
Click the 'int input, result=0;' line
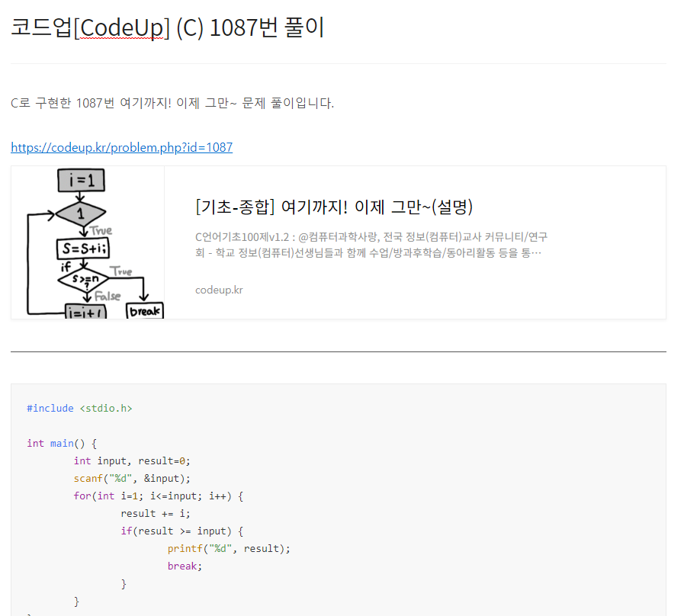[x=132, y=461]
